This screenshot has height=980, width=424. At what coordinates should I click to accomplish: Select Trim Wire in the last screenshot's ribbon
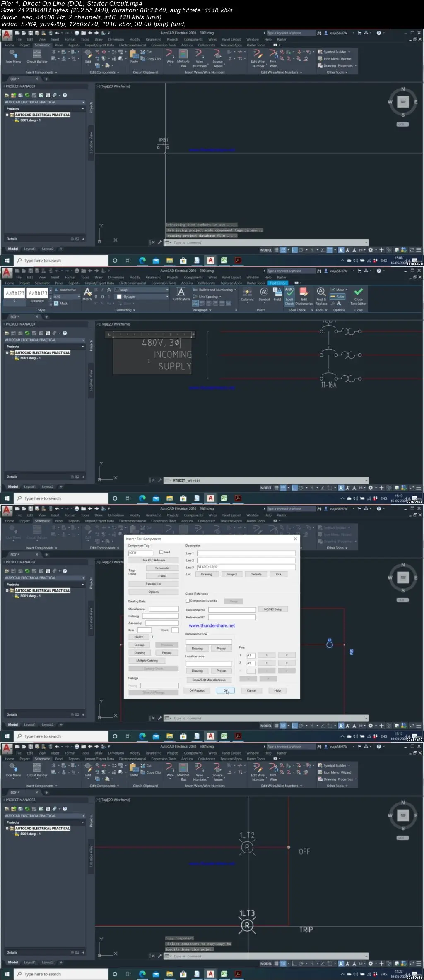pyautogui.click(x=273, y=772)
